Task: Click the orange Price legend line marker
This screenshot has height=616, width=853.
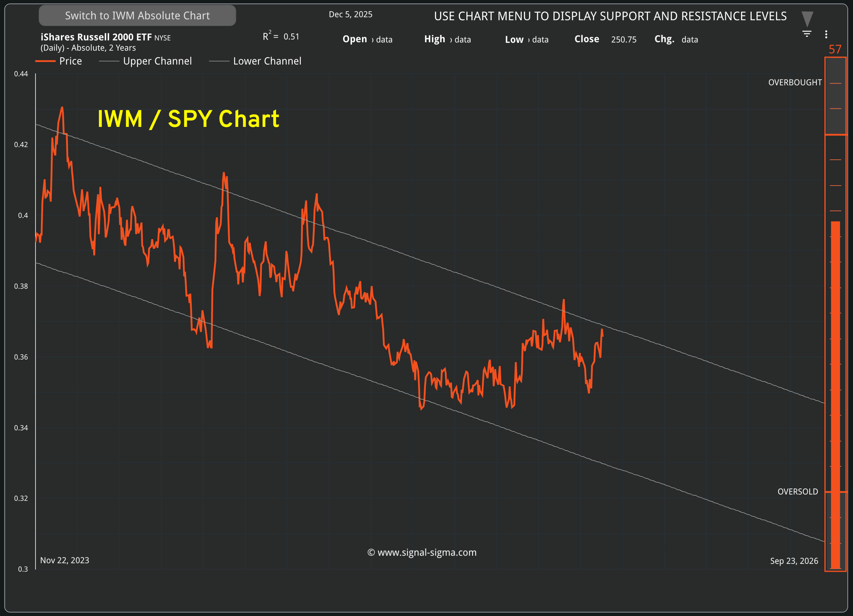Action: coord(45,61)
